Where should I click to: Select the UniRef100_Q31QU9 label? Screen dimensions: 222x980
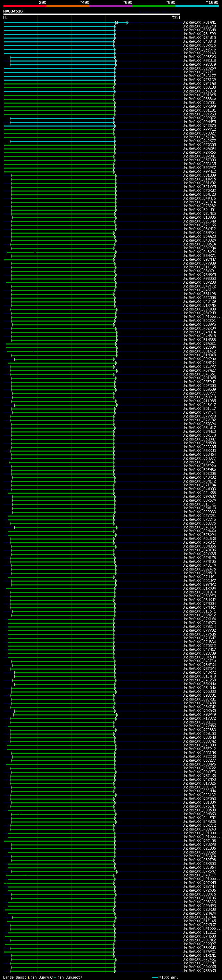[199, 175]
